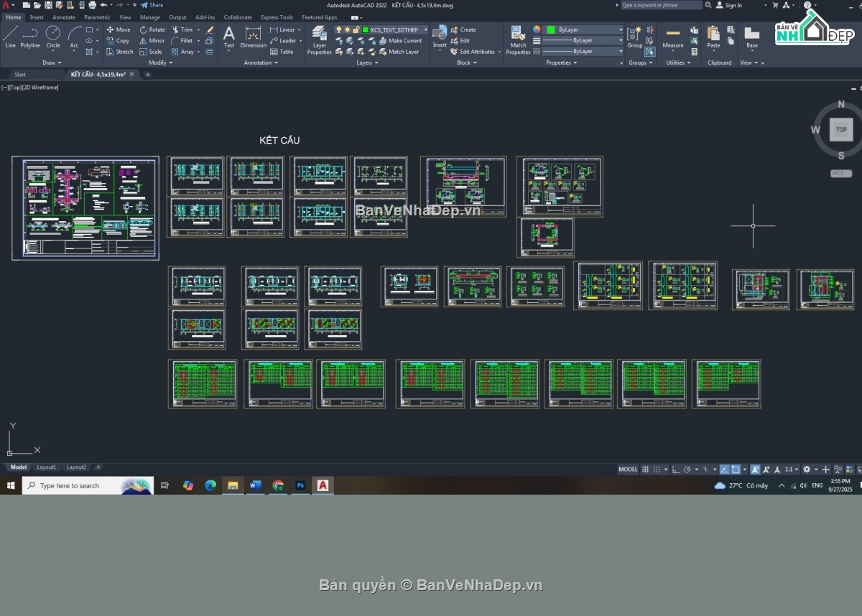The width and height of the screenshot is (862, 616).
Task: Toggle Ortho mode in the status bar
Action: click(x=677, y=469)
